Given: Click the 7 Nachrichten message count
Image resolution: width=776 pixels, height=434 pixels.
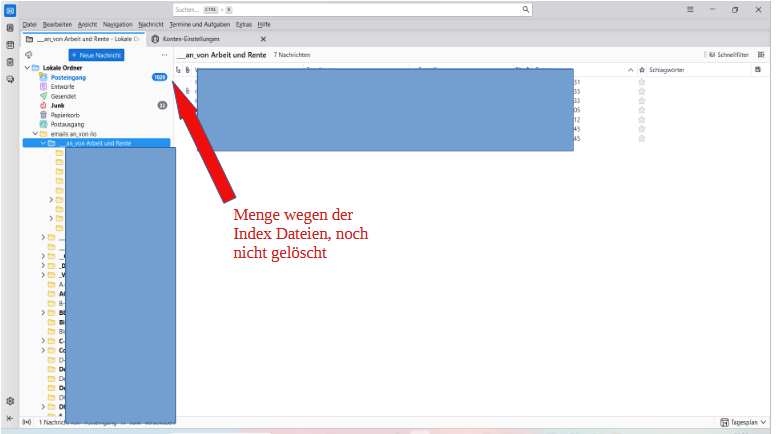Looking at the screenshot, I should (292, 55).
